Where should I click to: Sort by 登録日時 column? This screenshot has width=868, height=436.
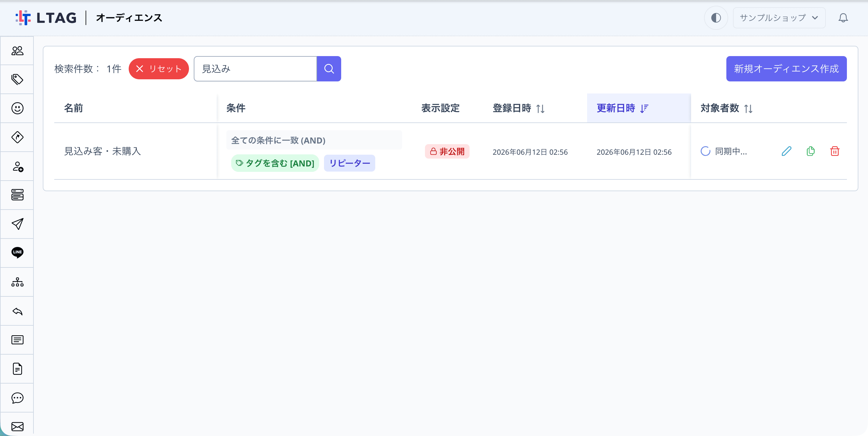click(x=518, y=108)
